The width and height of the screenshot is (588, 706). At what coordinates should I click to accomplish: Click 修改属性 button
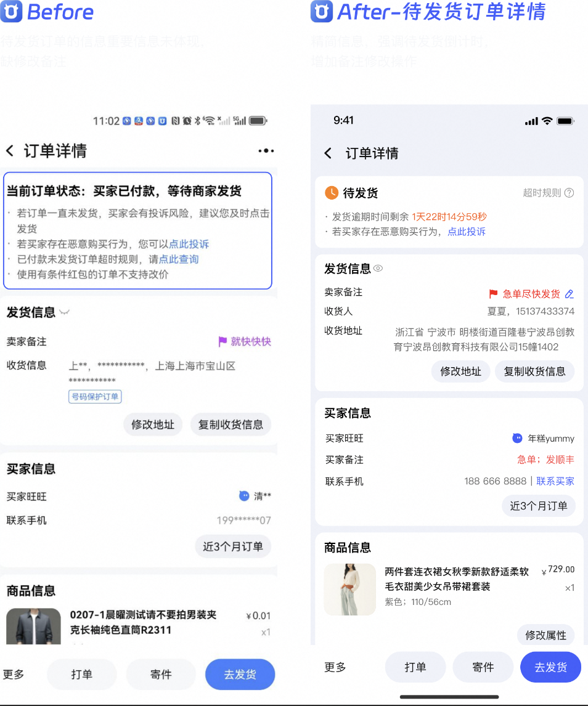click(545, 635)
